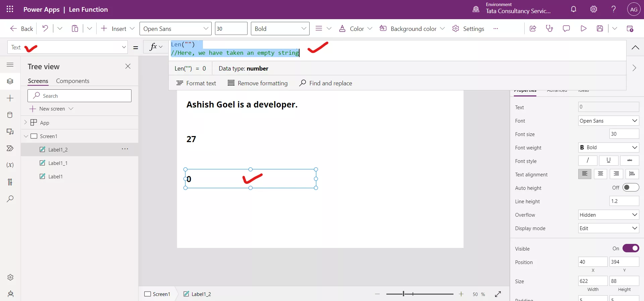Open the Comments speech bubble icon
644x301 pixels.
pos(566,29)
